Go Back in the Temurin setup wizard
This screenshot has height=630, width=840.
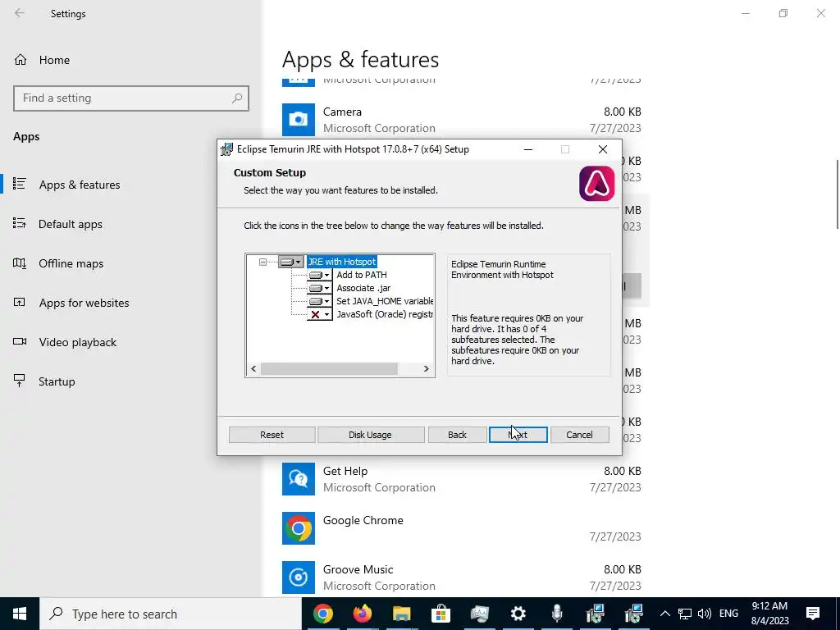[x=457, y=435]
